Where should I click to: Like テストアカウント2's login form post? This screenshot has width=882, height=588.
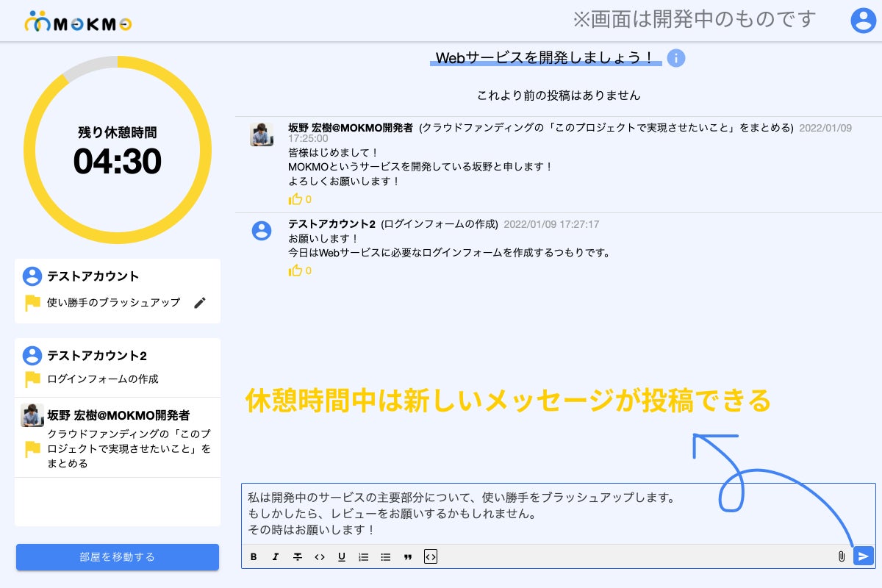tap(296, 270)
